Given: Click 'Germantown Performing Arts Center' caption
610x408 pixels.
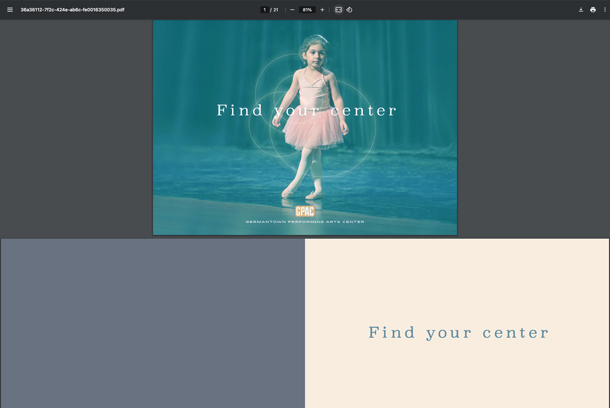Looking at the screenshot, I should pyautogui.click(x=305, y=222).
